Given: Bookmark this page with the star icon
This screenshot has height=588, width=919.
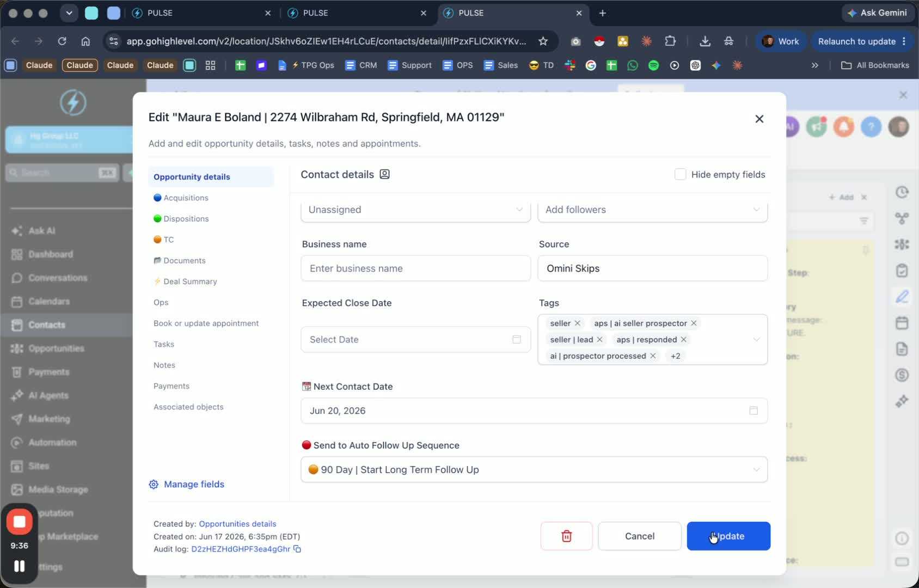Looking at the screenshot, I should coord(543,41).
